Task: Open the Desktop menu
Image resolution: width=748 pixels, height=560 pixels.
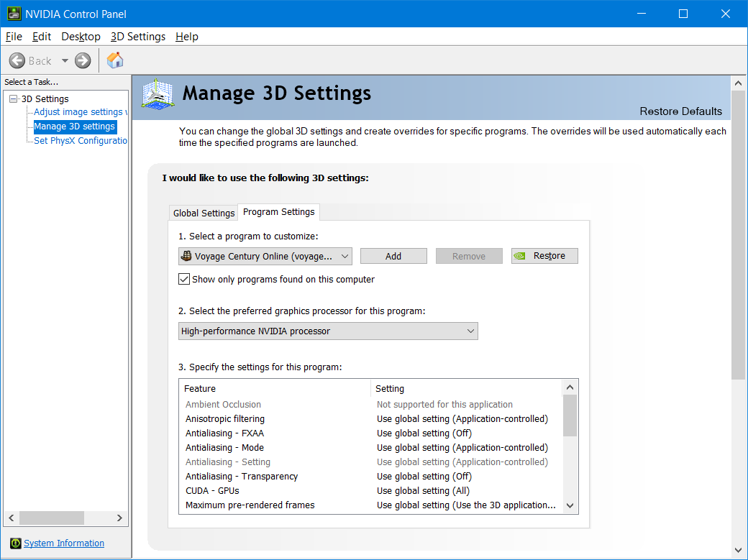Action: (81, 37)
